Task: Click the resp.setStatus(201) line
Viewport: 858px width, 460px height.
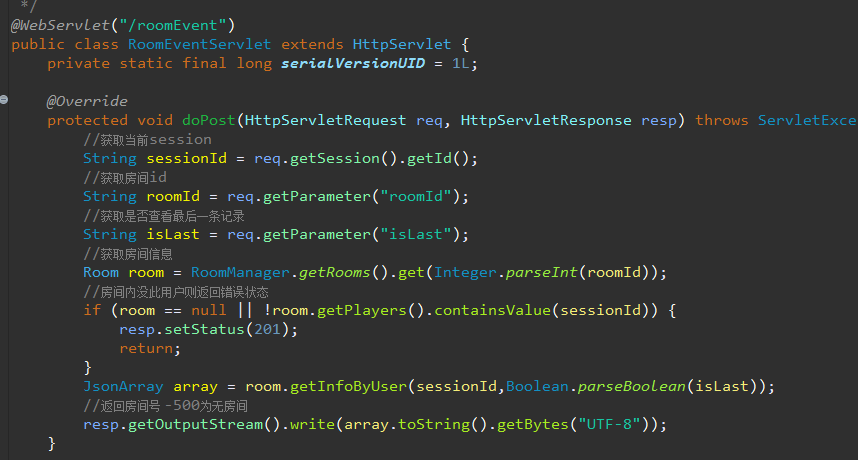Action: point(208,330)
